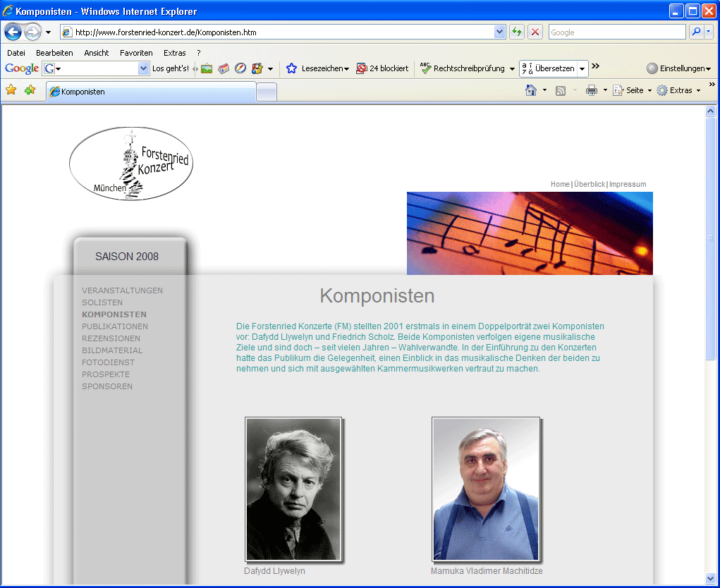Click the Google toolbar compass icon
The image size is (720, 588).
click(240, 68)
